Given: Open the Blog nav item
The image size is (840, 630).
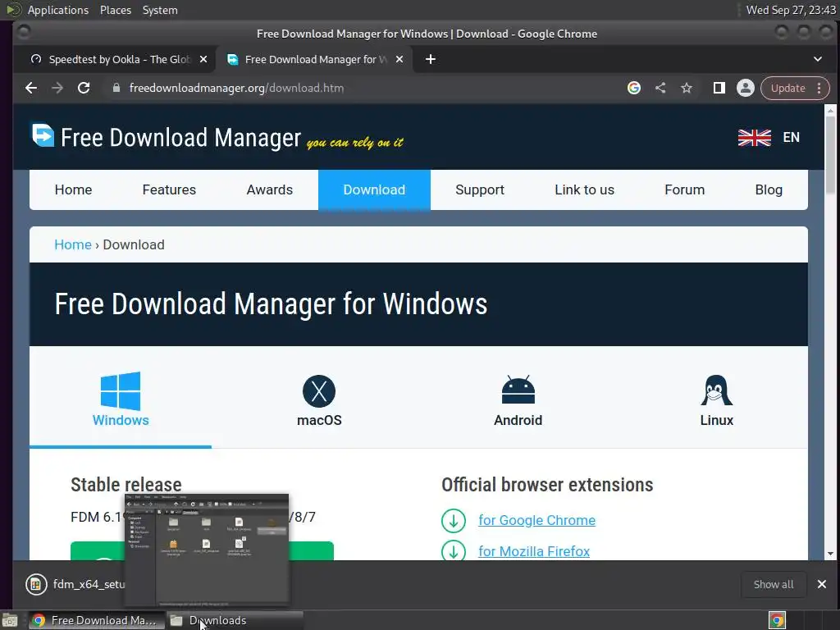Looking at the screenshot, I should [769, 189].
